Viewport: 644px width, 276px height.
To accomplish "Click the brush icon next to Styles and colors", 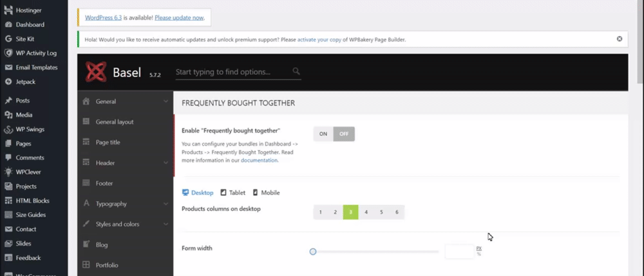I will (86, 224).
